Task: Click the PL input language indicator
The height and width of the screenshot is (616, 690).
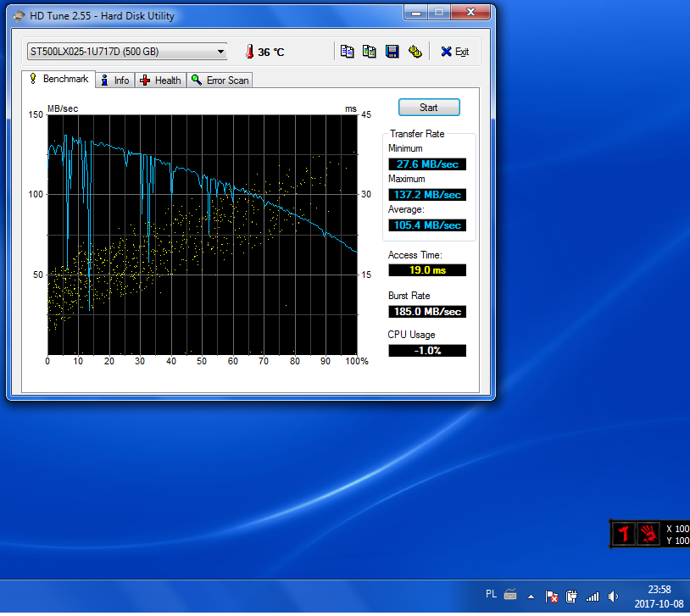Action: point(491,595)
